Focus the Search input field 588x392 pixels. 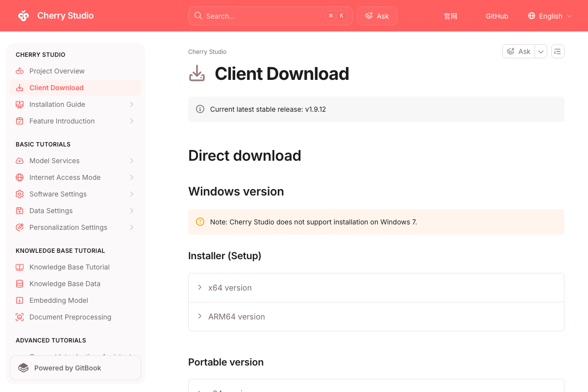click(x=270, y=16)
